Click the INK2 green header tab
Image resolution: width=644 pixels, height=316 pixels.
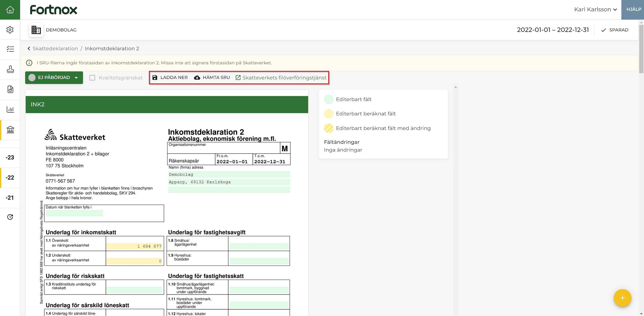(167, 104)
